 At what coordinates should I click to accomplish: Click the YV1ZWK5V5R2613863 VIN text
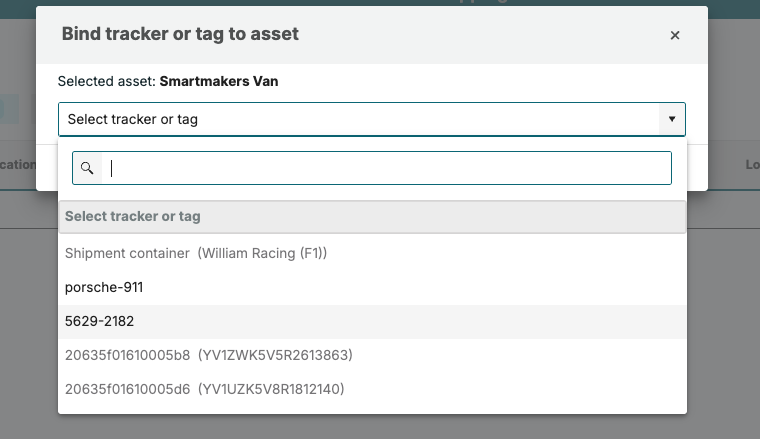coord(275,355)
